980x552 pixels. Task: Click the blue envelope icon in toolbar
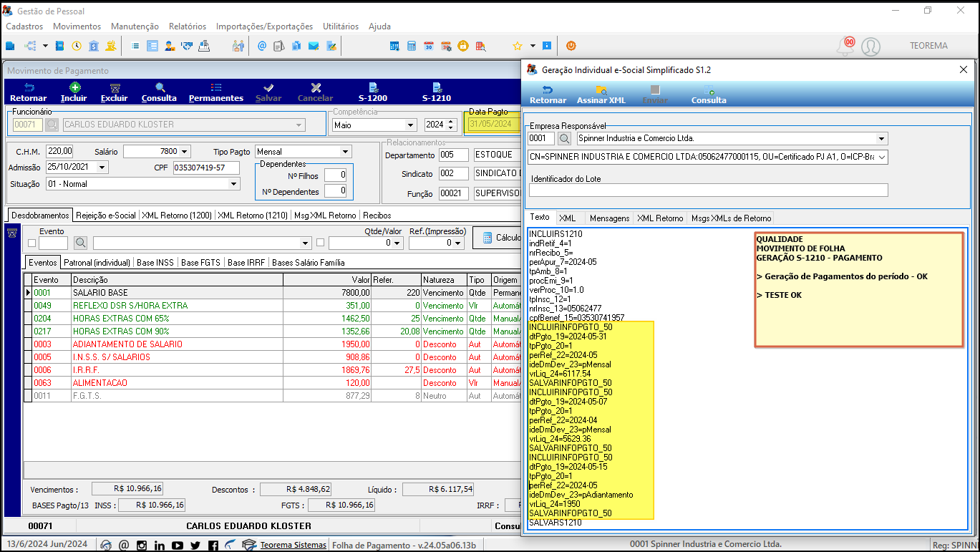coord(314,46)
